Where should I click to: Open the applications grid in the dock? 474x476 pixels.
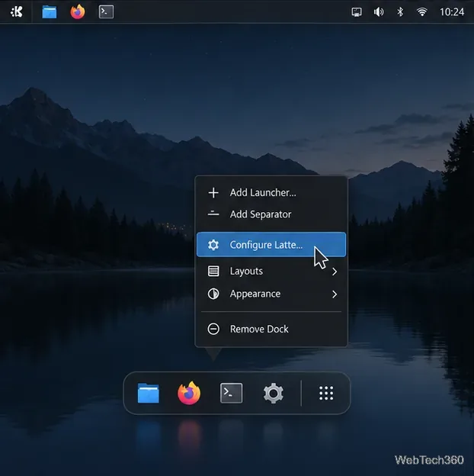326,393
